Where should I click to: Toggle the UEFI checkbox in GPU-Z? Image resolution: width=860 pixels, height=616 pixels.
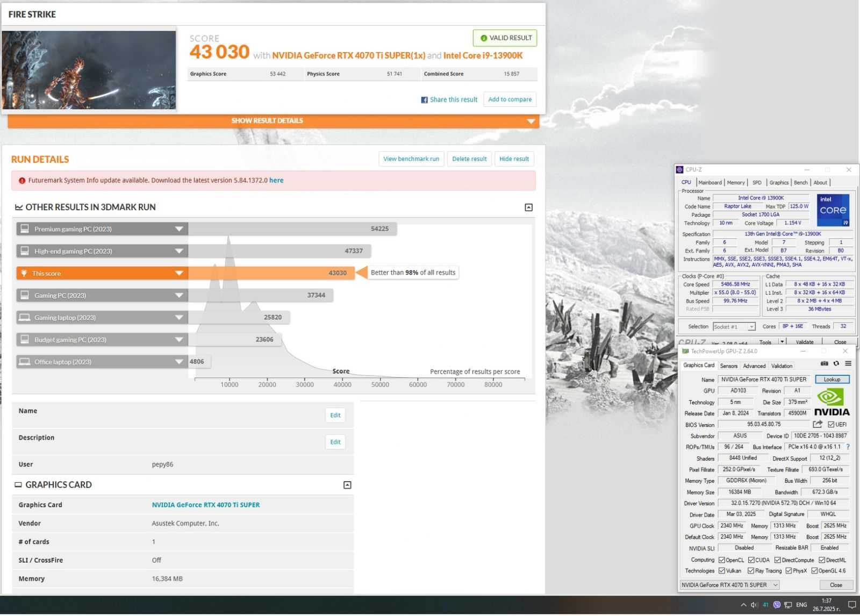click(x=831, y=425)
